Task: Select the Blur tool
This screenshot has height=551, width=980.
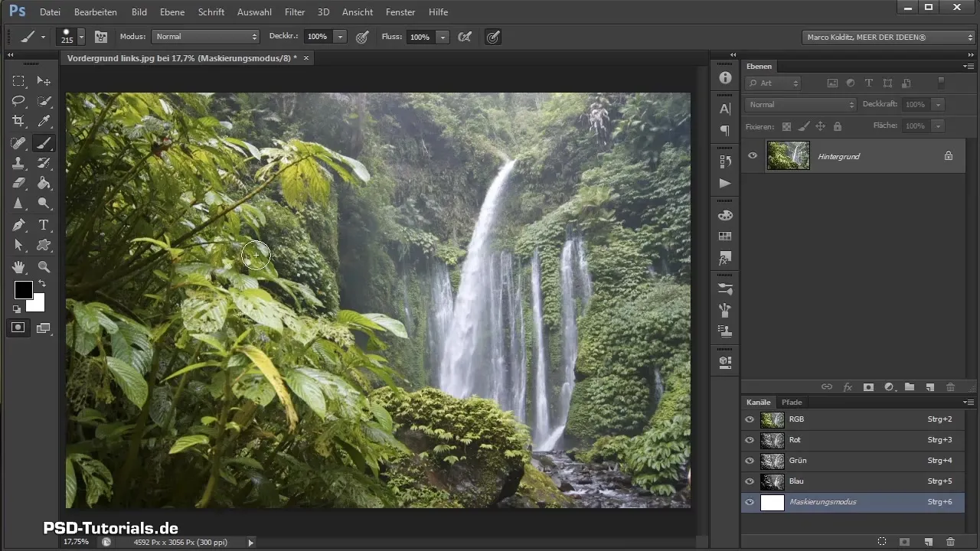Action: coord(18,204)
